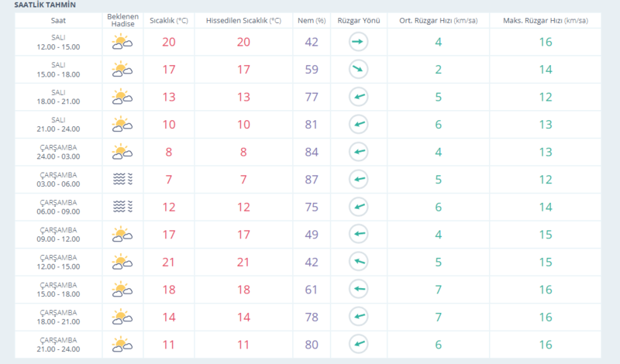
Task: Click the Maks. Rüzgar Hızı column header
Action: 546,19
